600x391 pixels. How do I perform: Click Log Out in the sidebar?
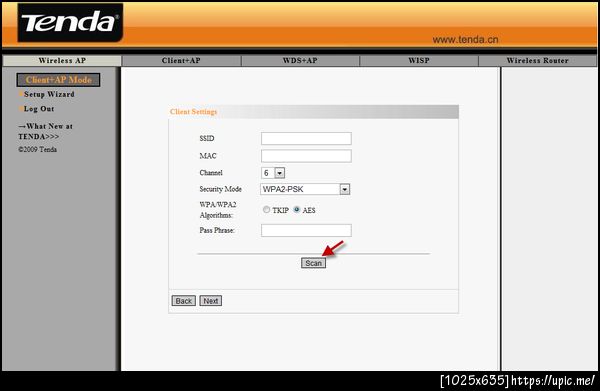coord(39,109)
